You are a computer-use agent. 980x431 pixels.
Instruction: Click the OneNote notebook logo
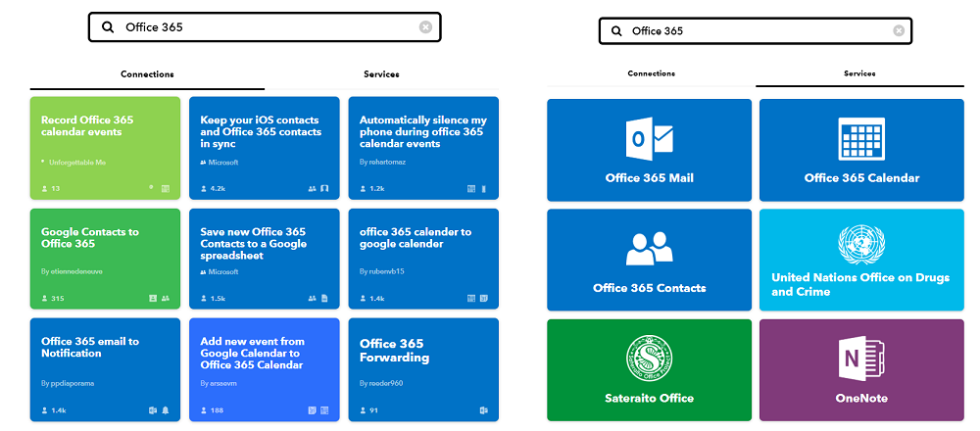861,360
